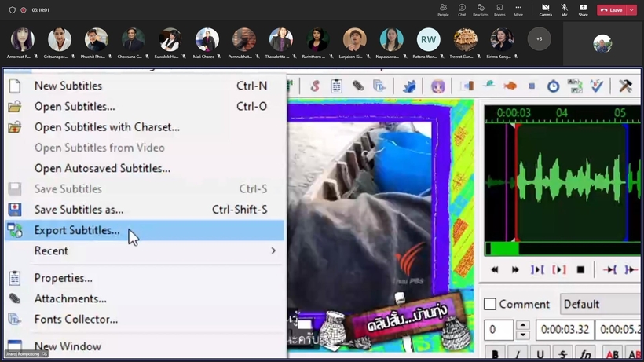
Task: Click the red start marker in waveform
Action: pyautogui.click(x=517, y=183)
